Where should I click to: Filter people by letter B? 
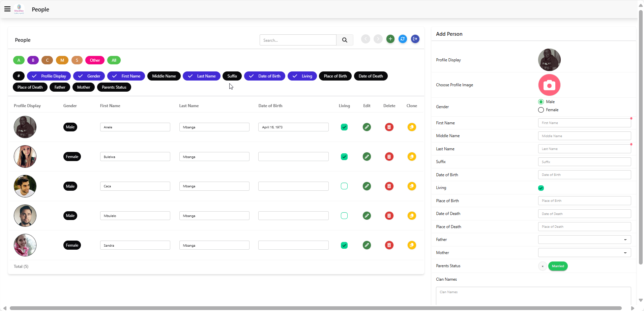pyautogui.click(x=33, y=60)
